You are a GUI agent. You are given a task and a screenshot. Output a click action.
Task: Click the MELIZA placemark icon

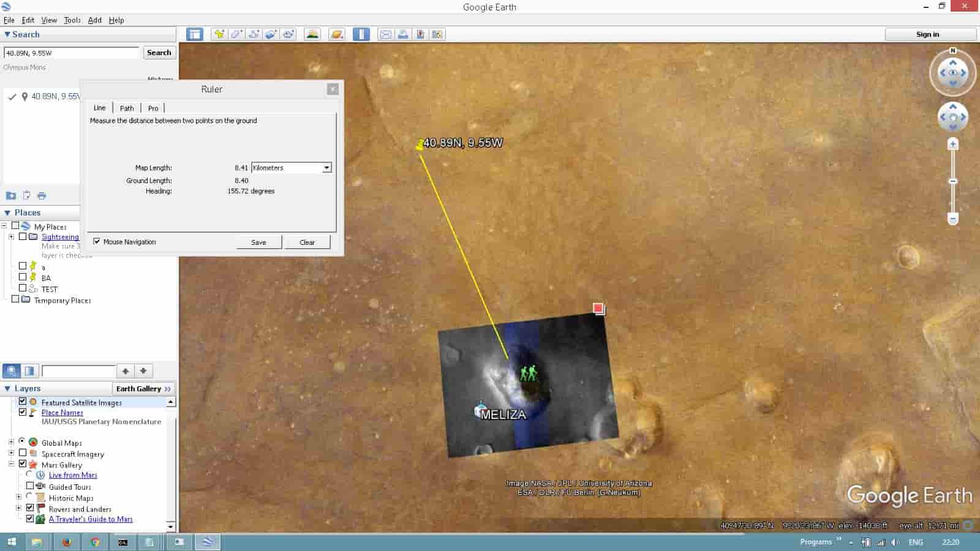click(480, 410)
